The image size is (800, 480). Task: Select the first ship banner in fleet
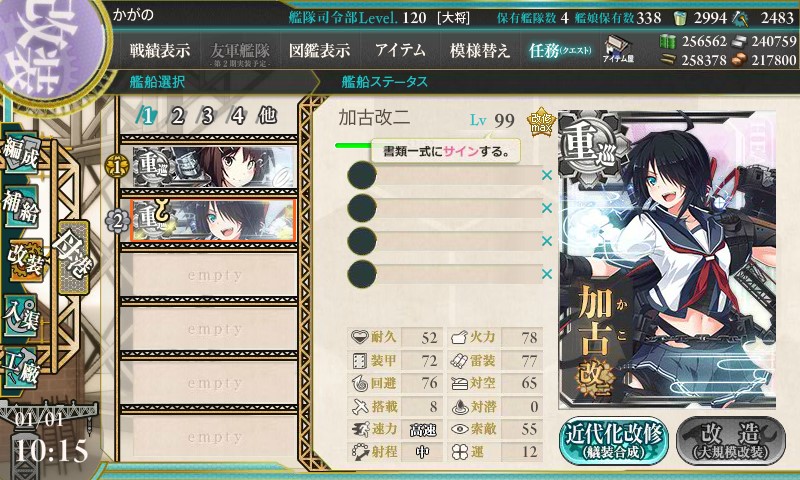[214, 166]
